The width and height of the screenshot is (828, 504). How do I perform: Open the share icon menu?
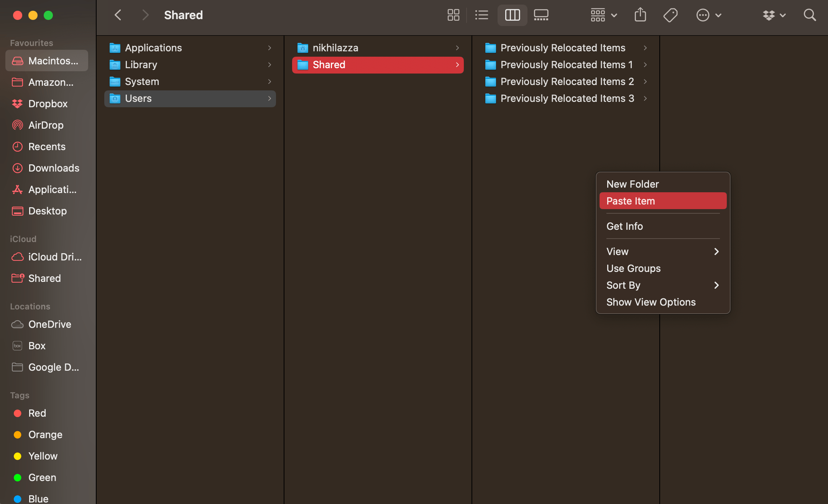point(641,15)
